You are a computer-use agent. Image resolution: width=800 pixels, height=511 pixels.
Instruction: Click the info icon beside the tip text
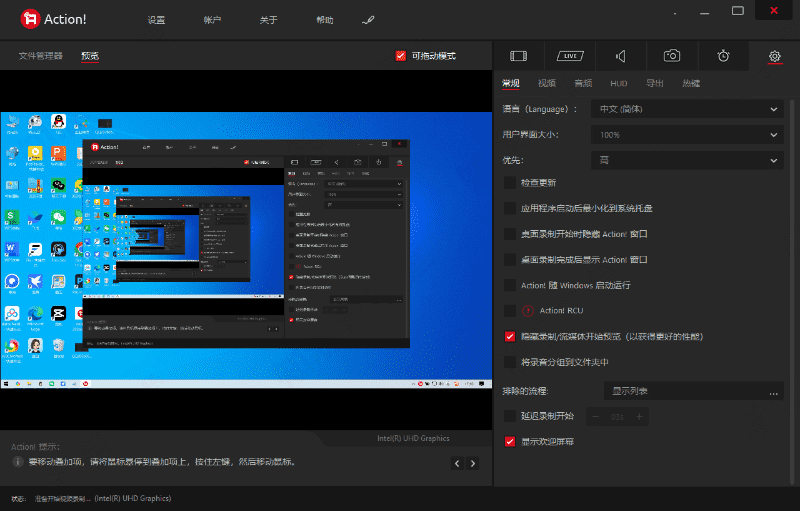click(18, 462)
